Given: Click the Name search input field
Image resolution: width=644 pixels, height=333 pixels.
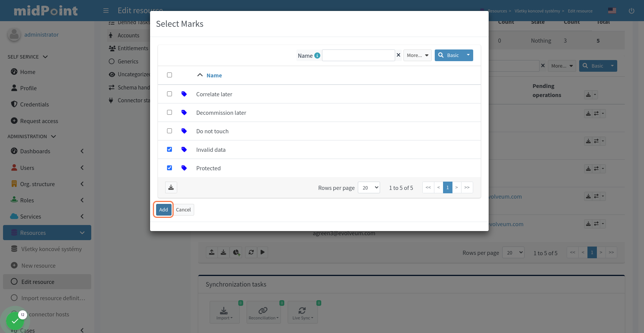Looking at the screenshot, I should click(358, 55).
